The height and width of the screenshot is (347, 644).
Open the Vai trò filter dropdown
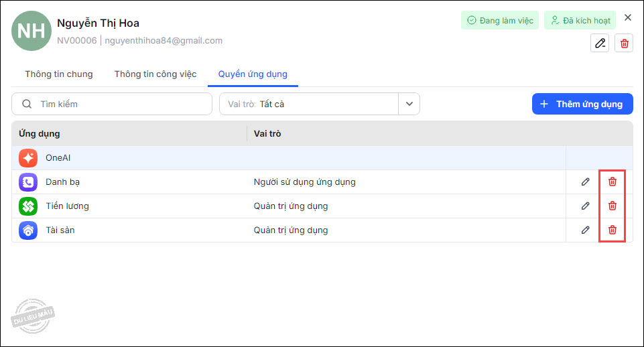[x=310, y=104]
